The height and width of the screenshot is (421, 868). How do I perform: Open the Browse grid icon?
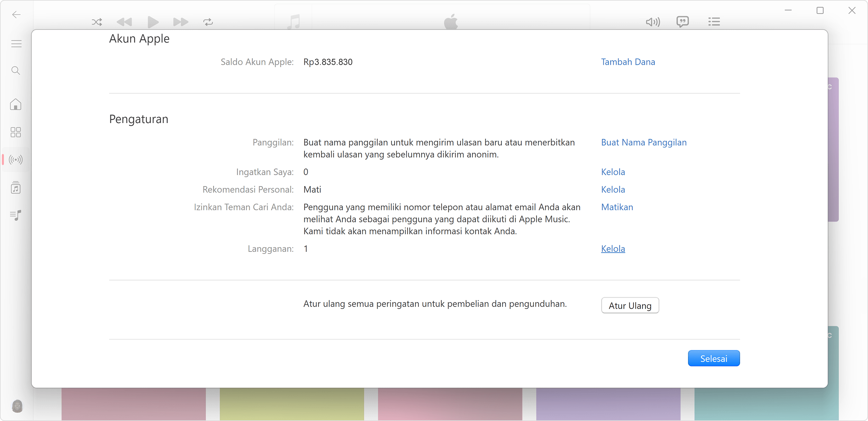click(x=15, y=132)
